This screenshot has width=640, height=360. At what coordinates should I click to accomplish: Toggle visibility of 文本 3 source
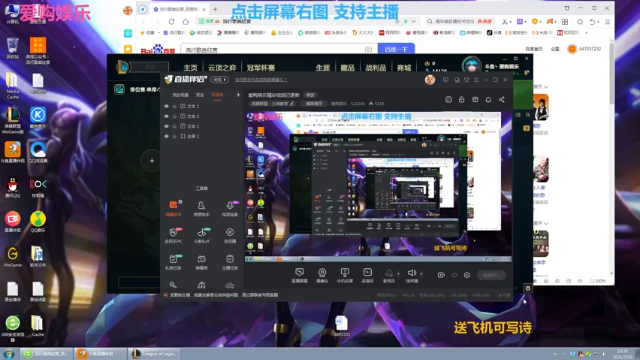click(167, 116)
